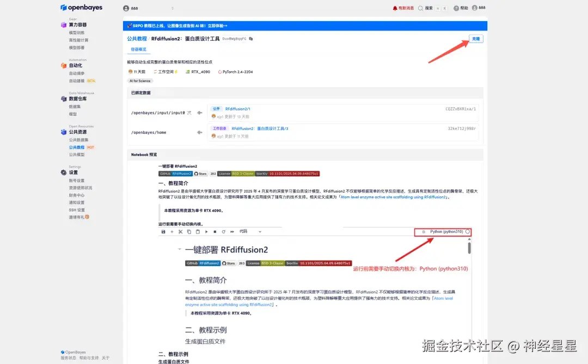Screen dimensions: 588x364
Task: Open 账号设置 in sidebar
Action: point(77,181)
